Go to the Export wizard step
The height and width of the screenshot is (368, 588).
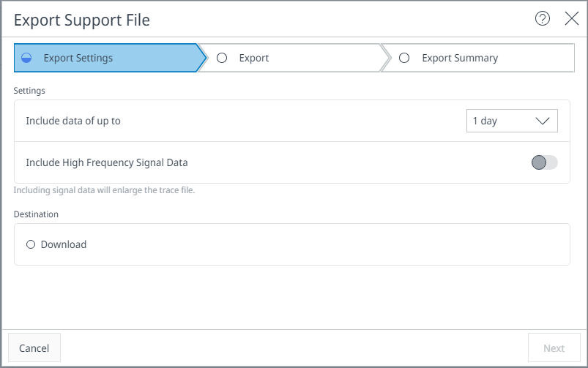pyautogui.click(x=254, y=59)
